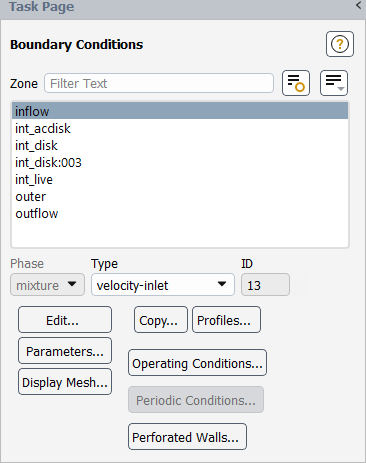This screenshot has height=463, width=366.
Task: Collapse the Task Page panel arrow
Action: coord(358,5)
